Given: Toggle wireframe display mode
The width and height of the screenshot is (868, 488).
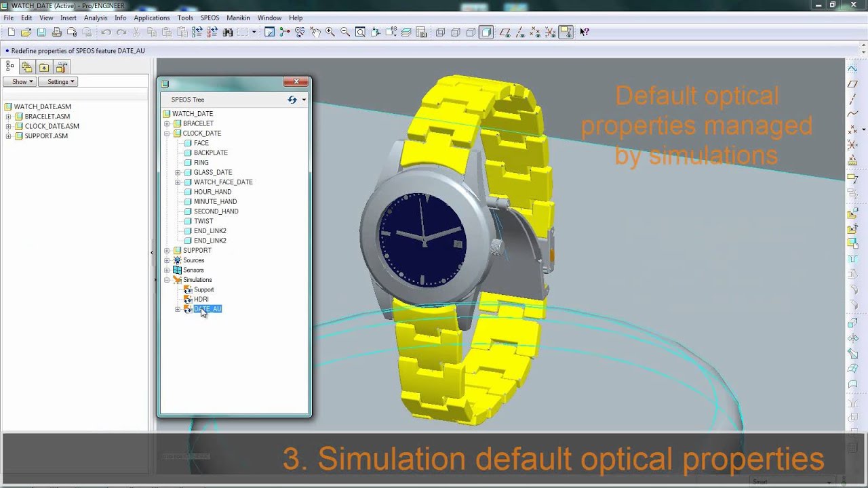Looking at the screenshot, I should coord(440,32).
